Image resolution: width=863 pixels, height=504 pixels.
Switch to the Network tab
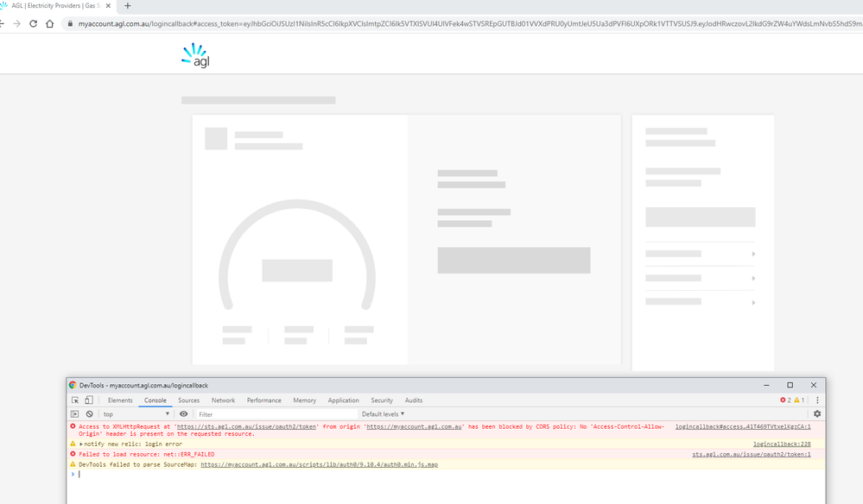[223, 400]
